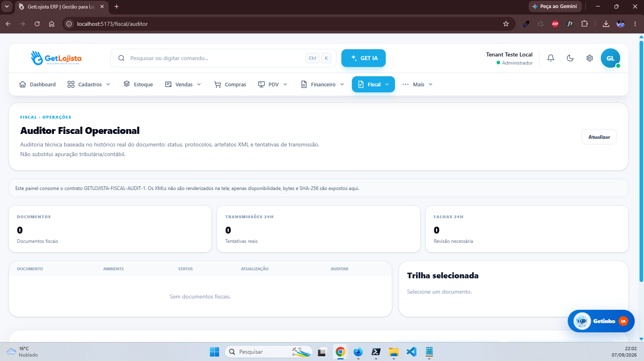Open a new browser tab
Viewport: 644px width, 361px height.
click(117, 6)
